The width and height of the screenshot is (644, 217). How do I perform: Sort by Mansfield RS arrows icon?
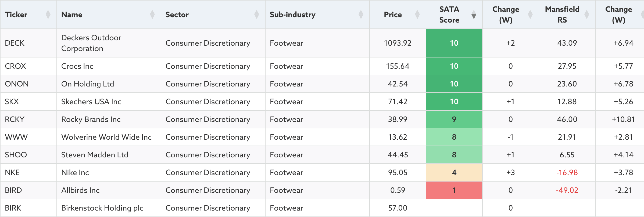(587, 15)
